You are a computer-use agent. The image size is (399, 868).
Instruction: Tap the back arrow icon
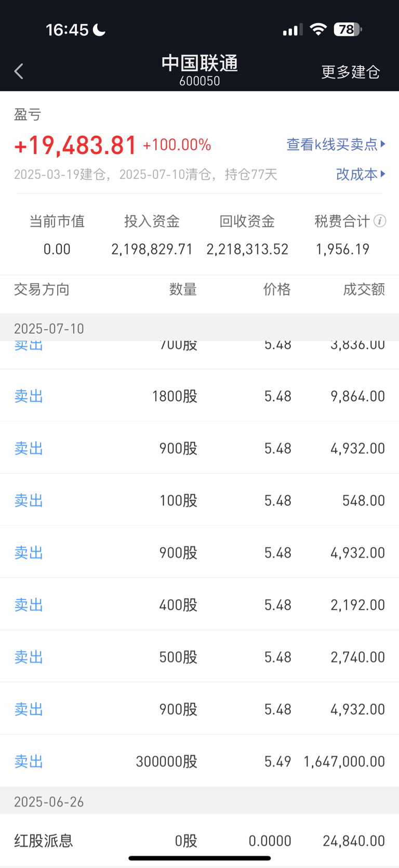pos(19,71)
